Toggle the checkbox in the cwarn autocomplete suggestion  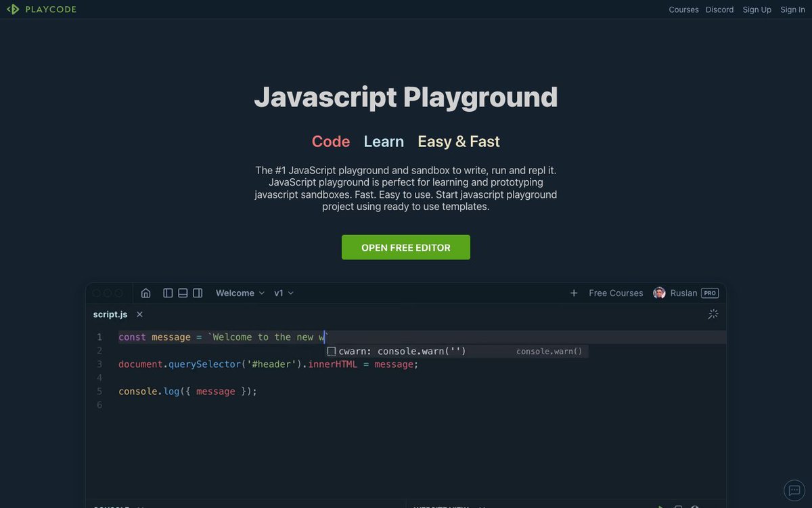pos(331,351)
